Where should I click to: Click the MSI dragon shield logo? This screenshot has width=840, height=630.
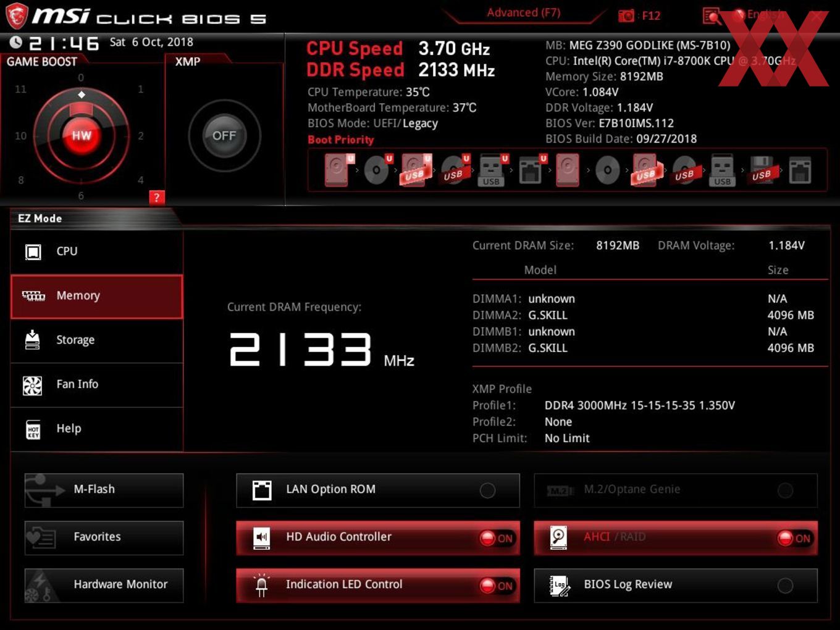(17, 15)
